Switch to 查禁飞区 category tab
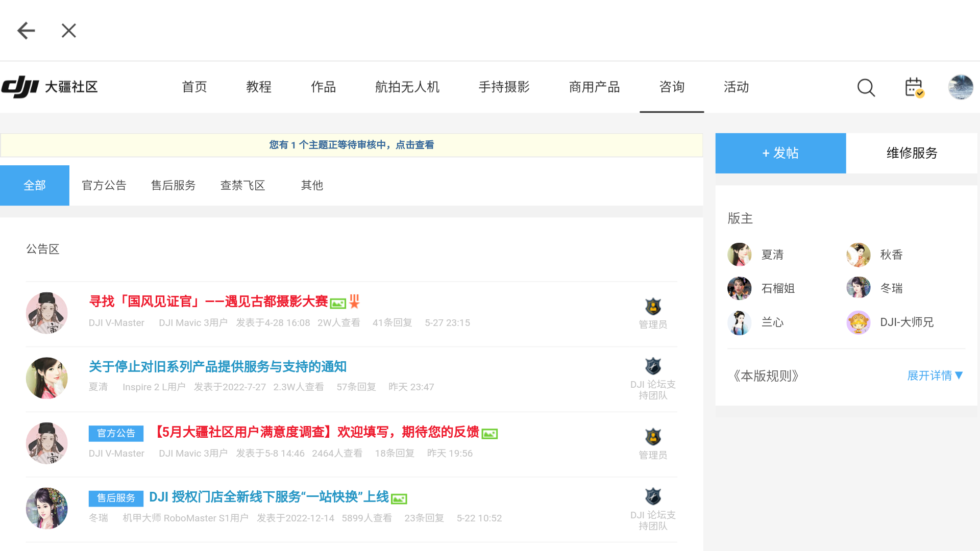 (x=243, y=185)
